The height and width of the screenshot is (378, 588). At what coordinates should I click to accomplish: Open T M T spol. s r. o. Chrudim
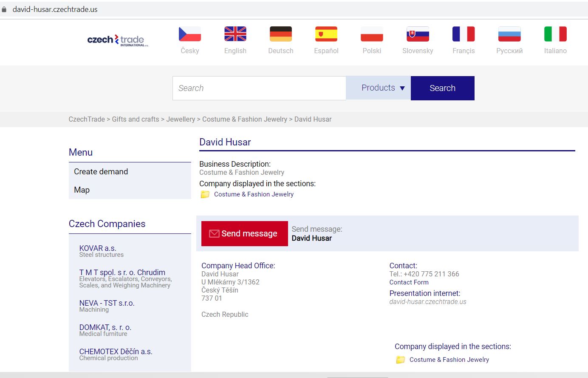122,272
